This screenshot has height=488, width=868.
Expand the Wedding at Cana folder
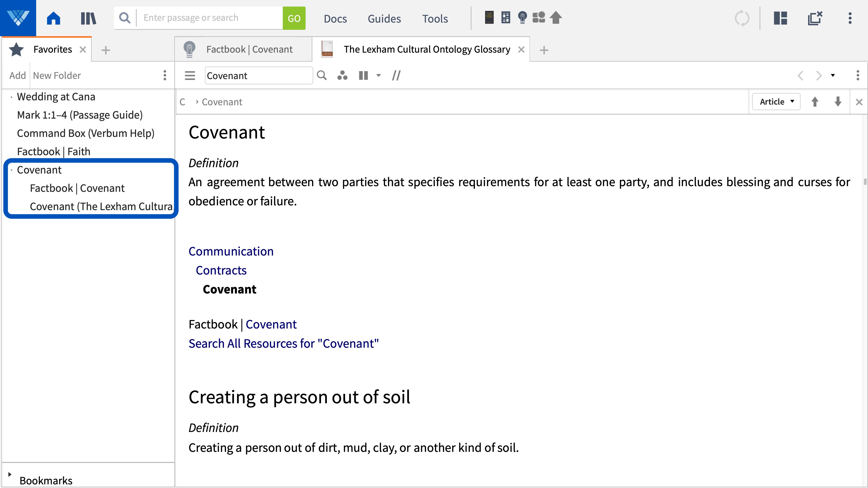click(12, 97)
